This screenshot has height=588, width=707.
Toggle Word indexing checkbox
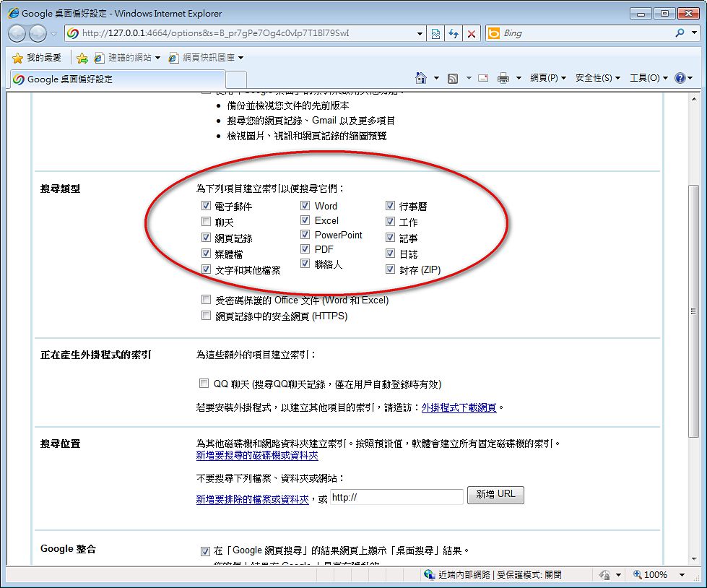pos(305,206)
